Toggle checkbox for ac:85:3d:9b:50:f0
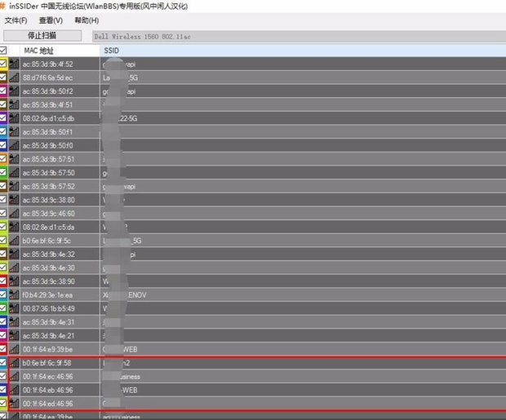Viewport: 506px width, 420px height. (x=3, y=145)
